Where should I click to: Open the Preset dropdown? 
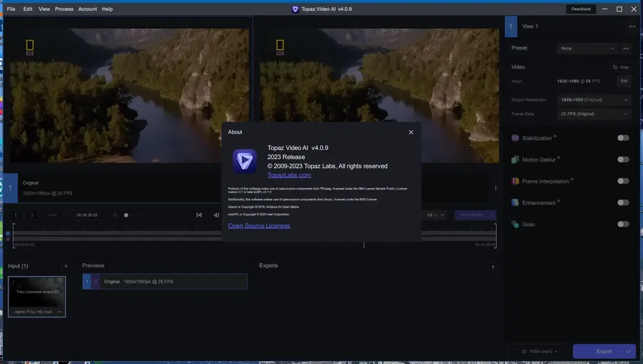click(x=588, y=48)
